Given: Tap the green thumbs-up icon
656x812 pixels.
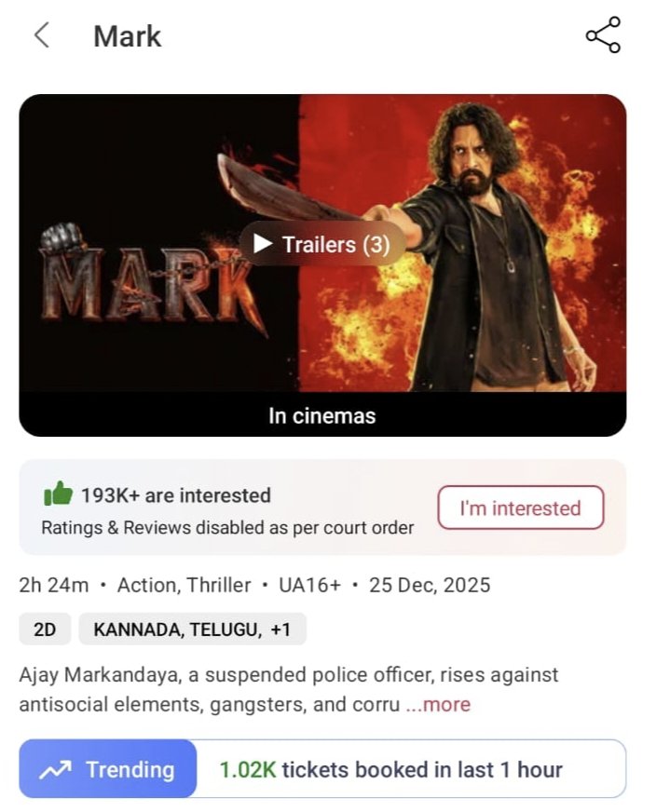Looking at the screenshot, I should pos(58,494).
